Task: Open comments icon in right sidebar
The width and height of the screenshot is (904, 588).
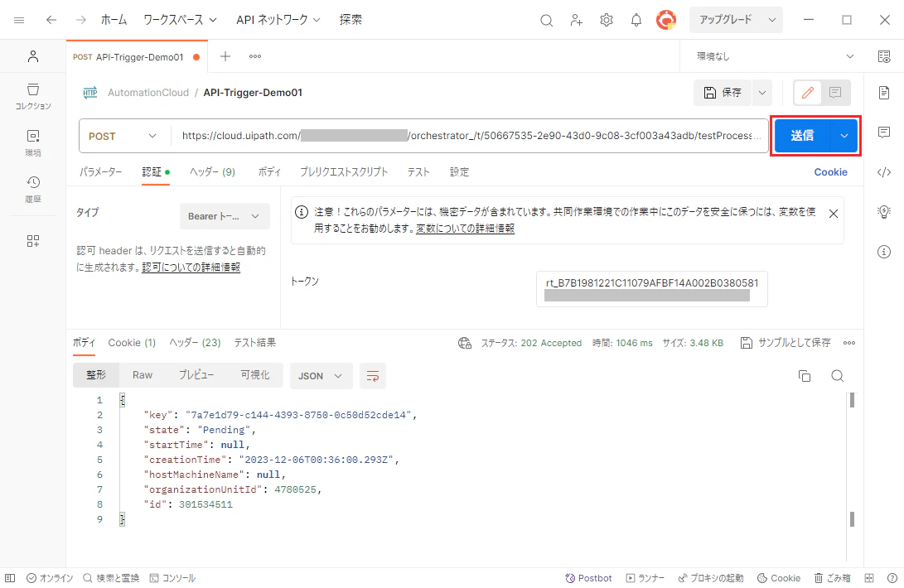Action: point(884,132)
